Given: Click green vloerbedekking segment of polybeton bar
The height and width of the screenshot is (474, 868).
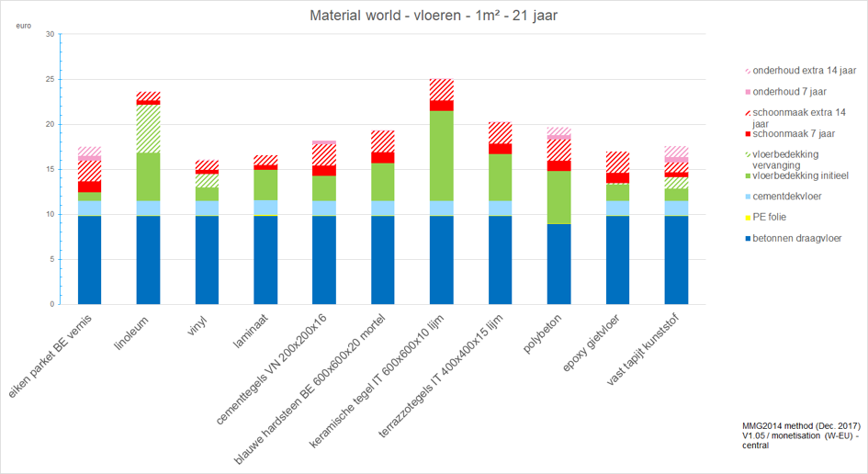Looking at the screenshot, I should pyautogui.click(x=559, y=197).
